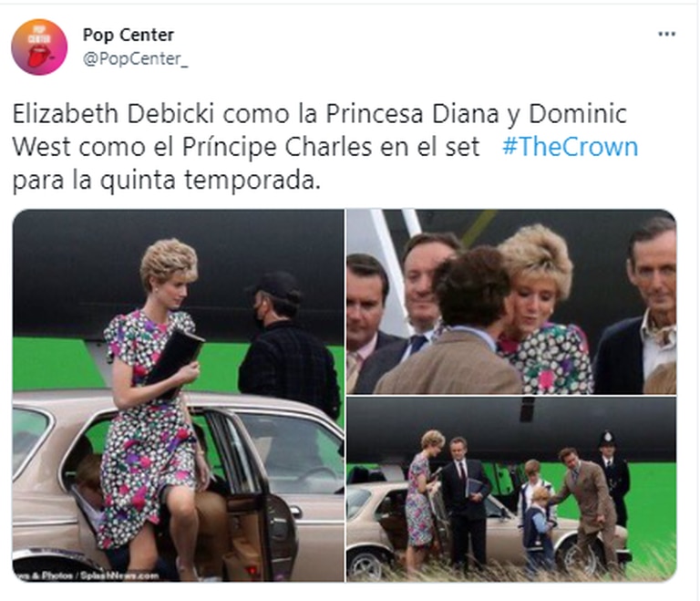
Task: Open the top-right photo of the cheek kiss
Action: (511, 302)
